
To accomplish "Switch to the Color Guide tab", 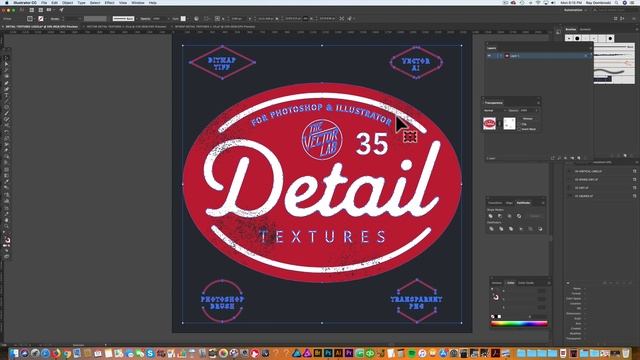I will (526, 283).
